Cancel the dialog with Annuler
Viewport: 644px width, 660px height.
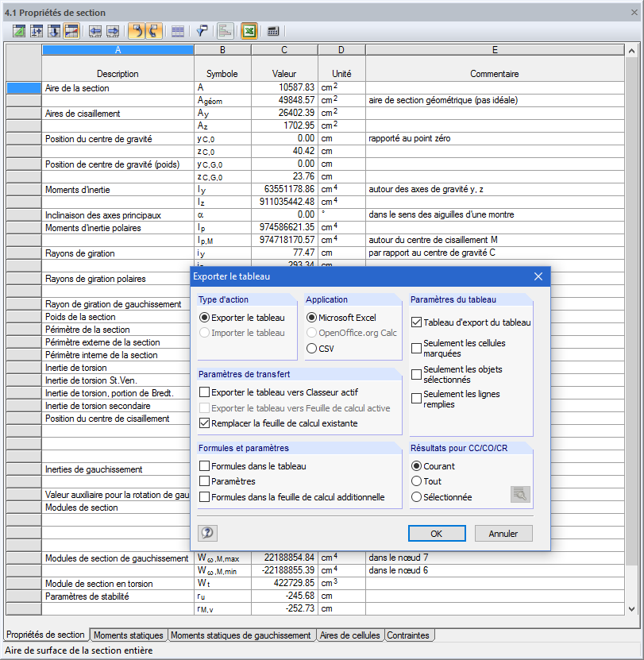(503, 534)
